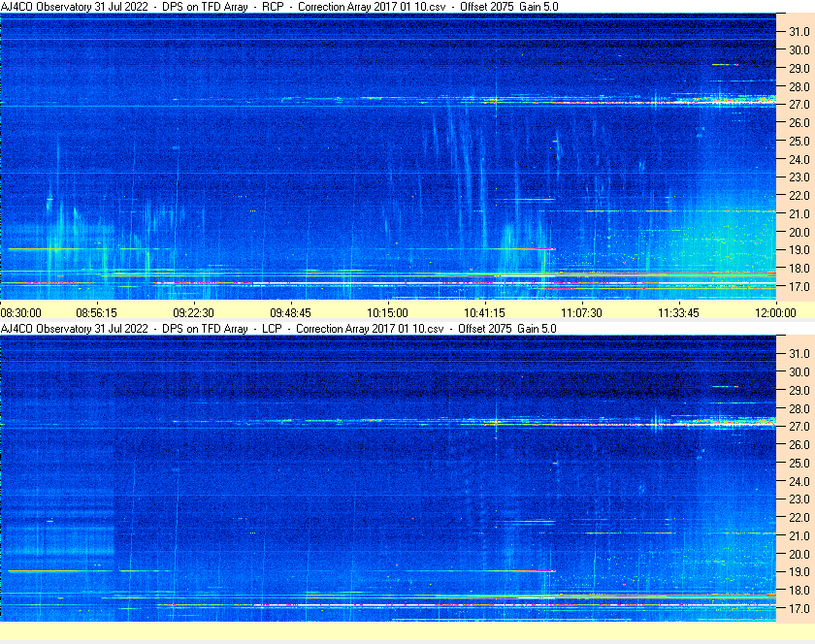Viewport: 815px width, 644px height.
Task: Click the 25.0 frequency label on RCP plot
Action: tap(799, 141)
